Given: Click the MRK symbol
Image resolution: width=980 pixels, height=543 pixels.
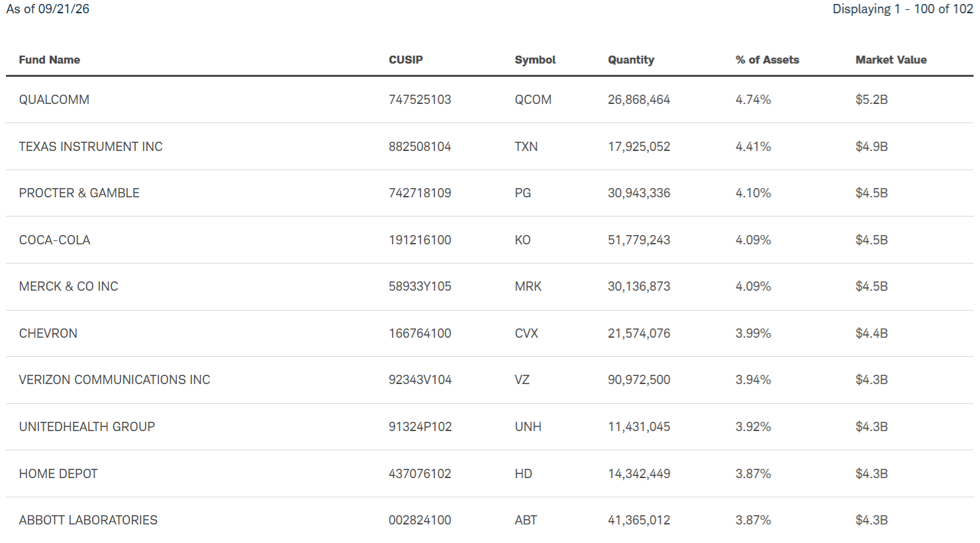Looking at the screenshot, I should (528, 286).
